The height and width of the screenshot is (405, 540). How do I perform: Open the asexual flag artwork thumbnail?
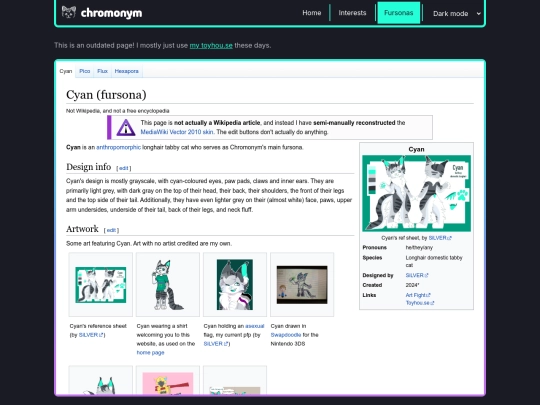pos(235,285)
